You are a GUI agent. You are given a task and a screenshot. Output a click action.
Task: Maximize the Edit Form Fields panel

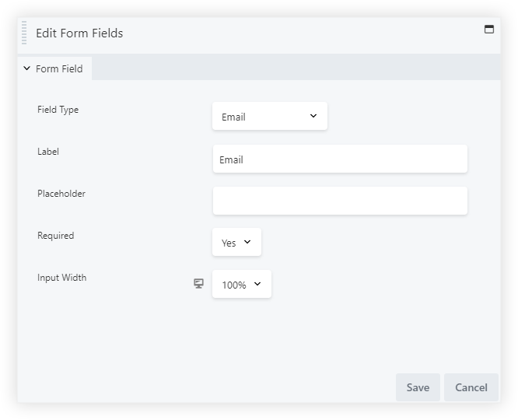(489, 30)
